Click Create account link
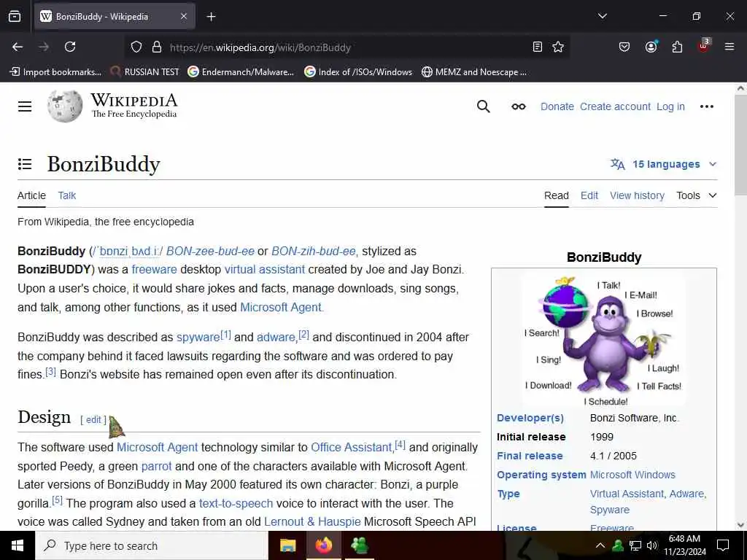The image size is (747, 560). coord(615,106)
